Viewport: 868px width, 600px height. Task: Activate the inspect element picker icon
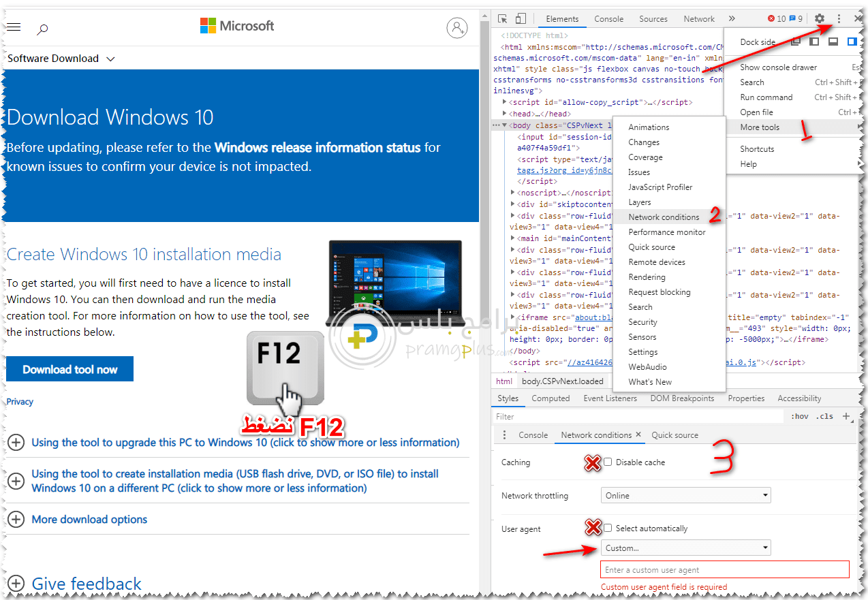[x=502, y=19]
